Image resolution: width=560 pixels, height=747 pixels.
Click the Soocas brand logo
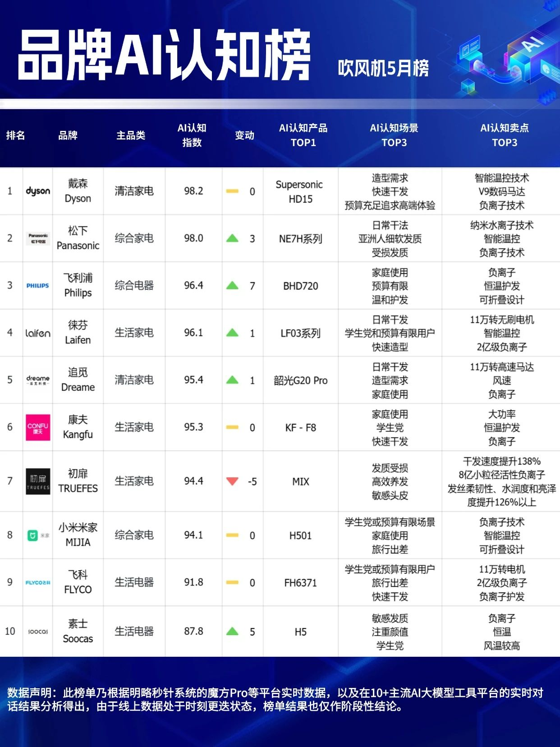(38, 632)
